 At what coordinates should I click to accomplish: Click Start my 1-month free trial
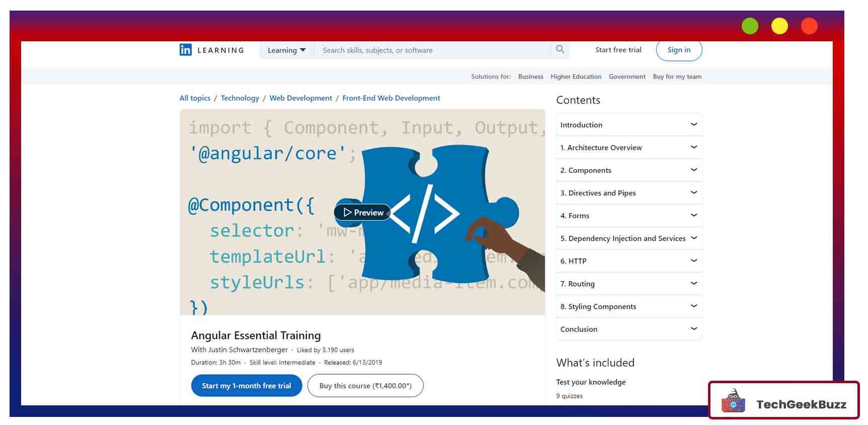[246, 386]
